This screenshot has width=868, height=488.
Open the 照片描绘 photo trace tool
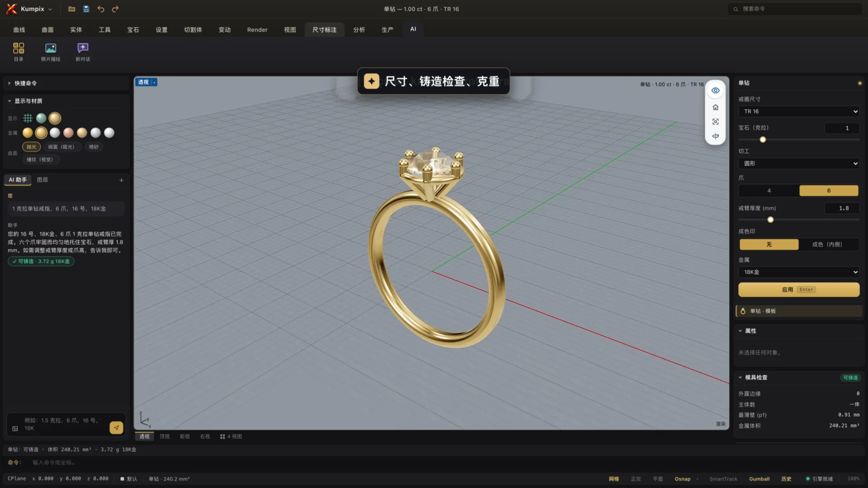point(51,52)
